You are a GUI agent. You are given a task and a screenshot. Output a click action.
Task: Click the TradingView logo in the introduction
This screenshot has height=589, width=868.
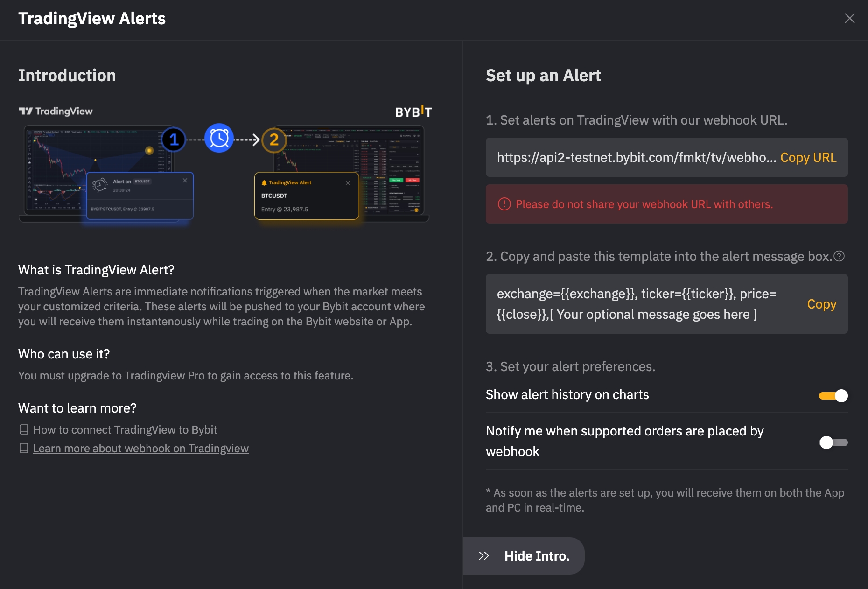(x=56, y=111)
